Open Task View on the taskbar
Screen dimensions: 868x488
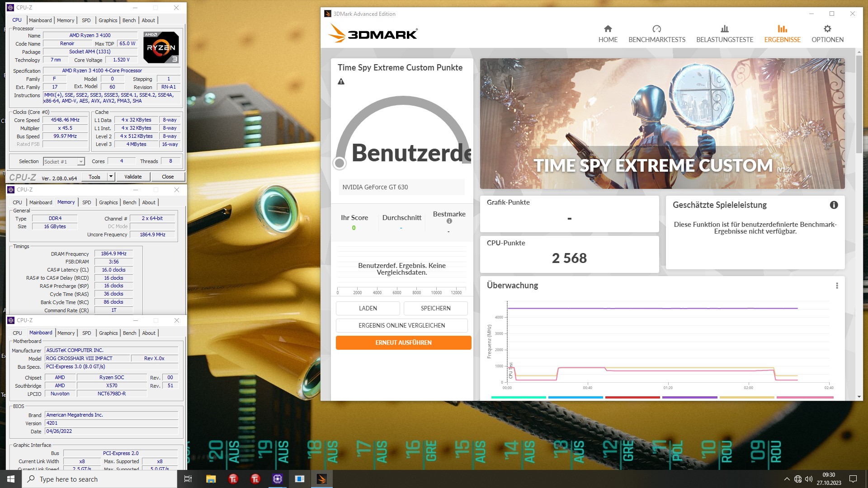(x=188, y=479)
